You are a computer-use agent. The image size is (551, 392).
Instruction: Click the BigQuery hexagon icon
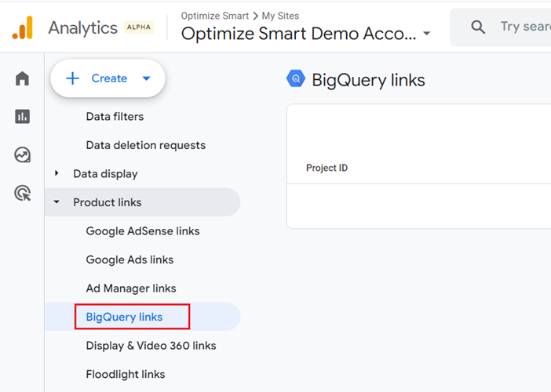(x=296, y=78)
